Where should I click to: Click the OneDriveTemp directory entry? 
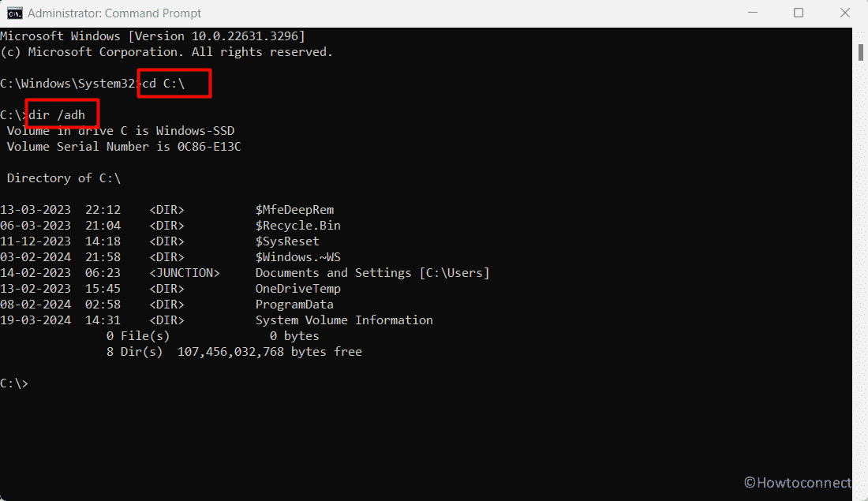coord(297,289)
